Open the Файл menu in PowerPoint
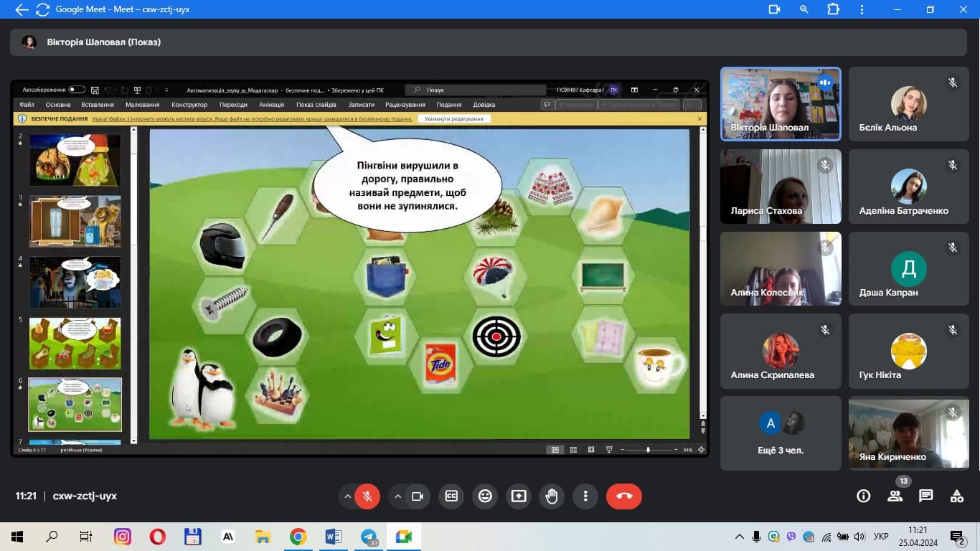Viewport: 980px width, 551px height. pyautogui.click(x=27, y=105)
